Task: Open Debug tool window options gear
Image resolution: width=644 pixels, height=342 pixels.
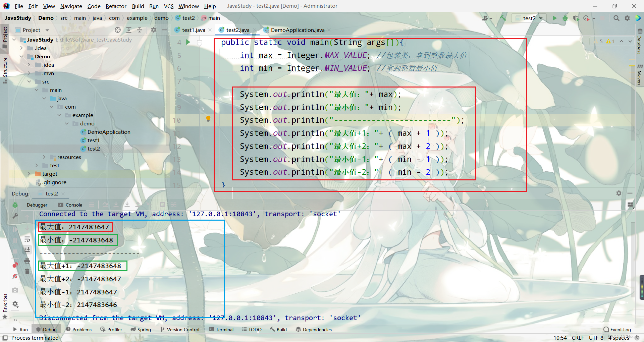Action: tap(619, 193)
